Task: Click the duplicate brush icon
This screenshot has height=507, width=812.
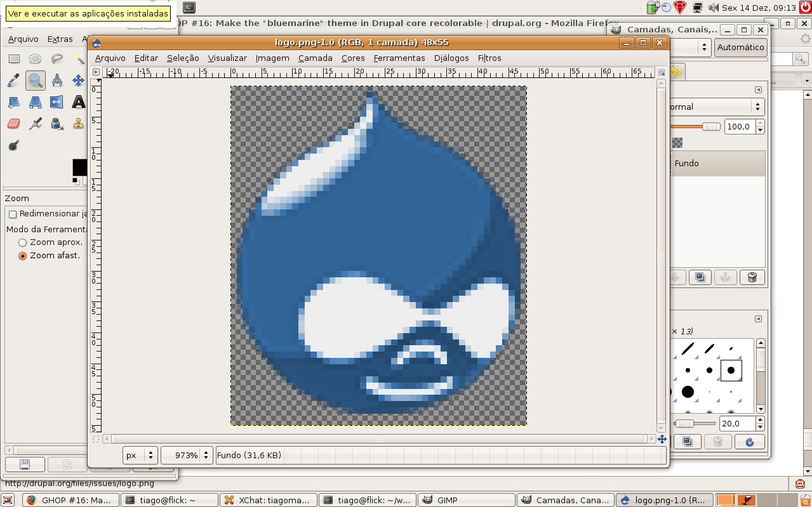Action: (687, 442)
